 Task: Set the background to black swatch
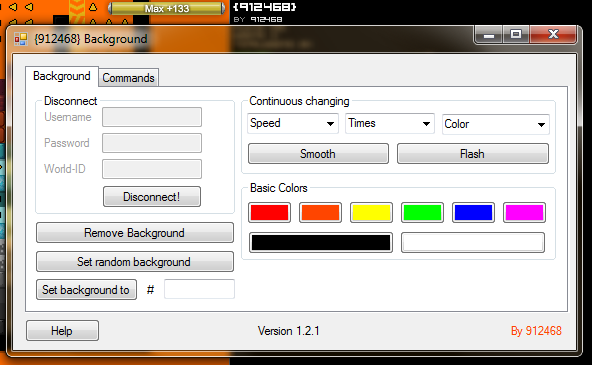pos(321,242)
